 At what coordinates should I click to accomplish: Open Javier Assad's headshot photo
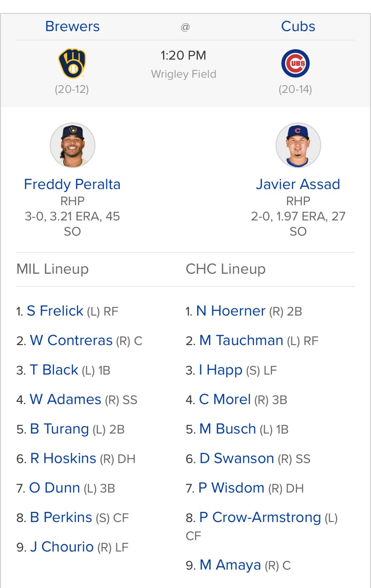click(x=298, y=145)
